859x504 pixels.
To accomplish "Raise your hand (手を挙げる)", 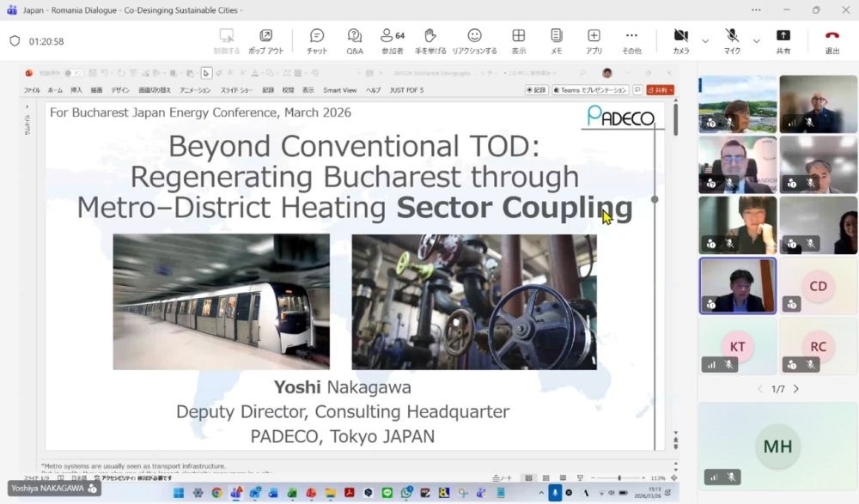I will [x=430, y=40].
